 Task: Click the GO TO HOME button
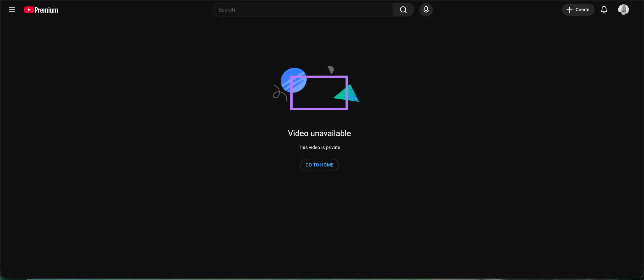319,165
